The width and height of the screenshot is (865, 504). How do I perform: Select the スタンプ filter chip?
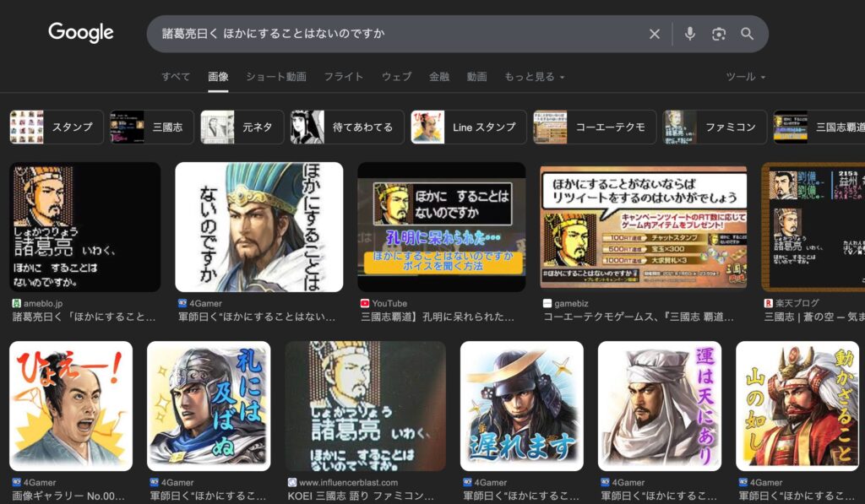point(57,127)
